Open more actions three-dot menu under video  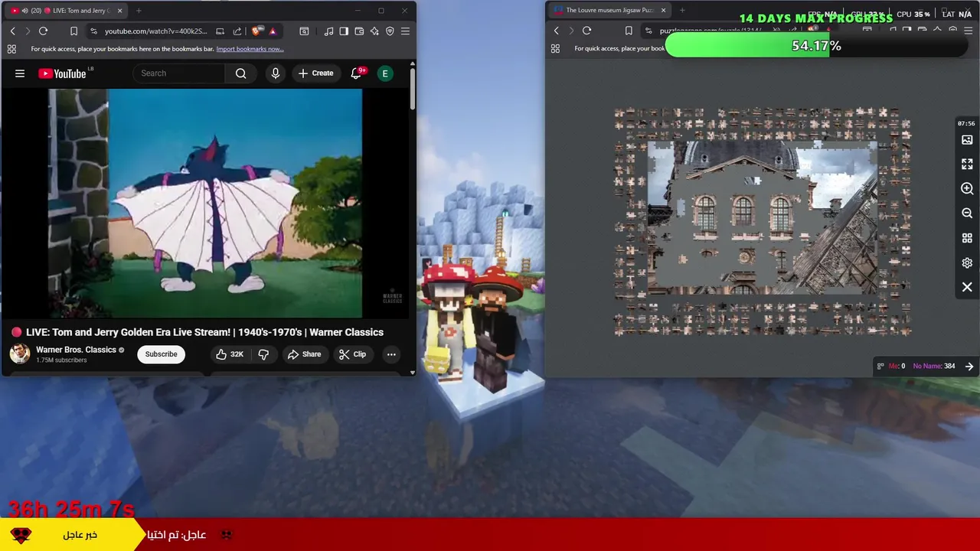[391, 354]
